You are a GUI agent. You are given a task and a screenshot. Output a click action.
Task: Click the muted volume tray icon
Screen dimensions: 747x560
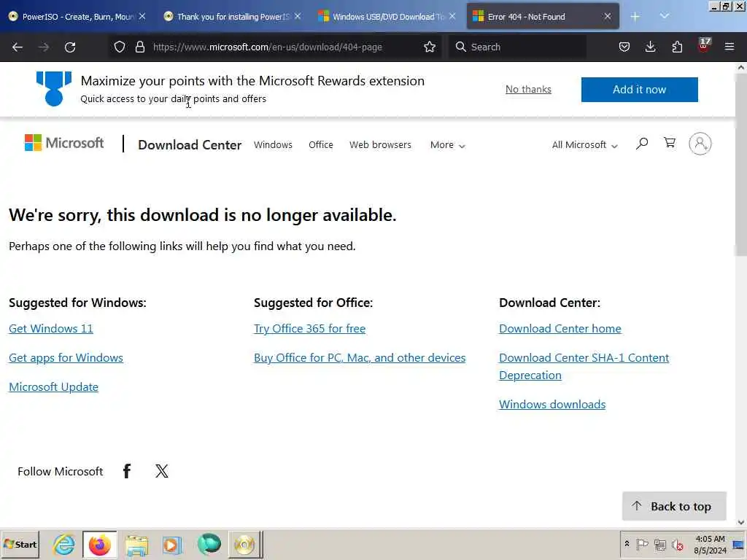coord(677,544)
